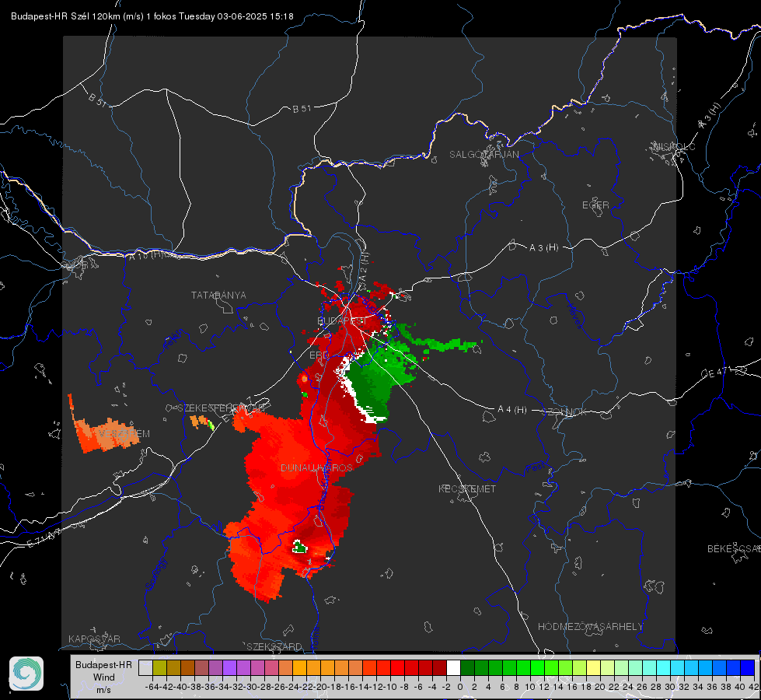Click the BUDAPEST city label
Screen dimensions: 761x700
(342, 321)
